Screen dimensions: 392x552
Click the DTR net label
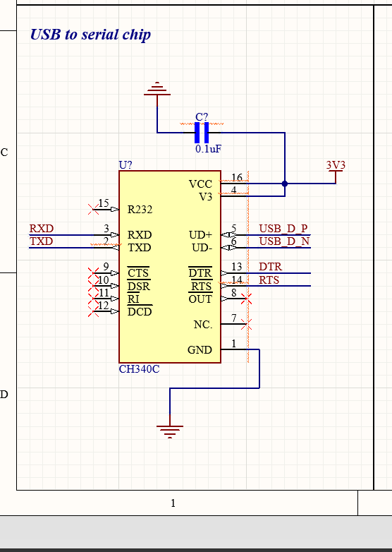[x=271, y=267]
